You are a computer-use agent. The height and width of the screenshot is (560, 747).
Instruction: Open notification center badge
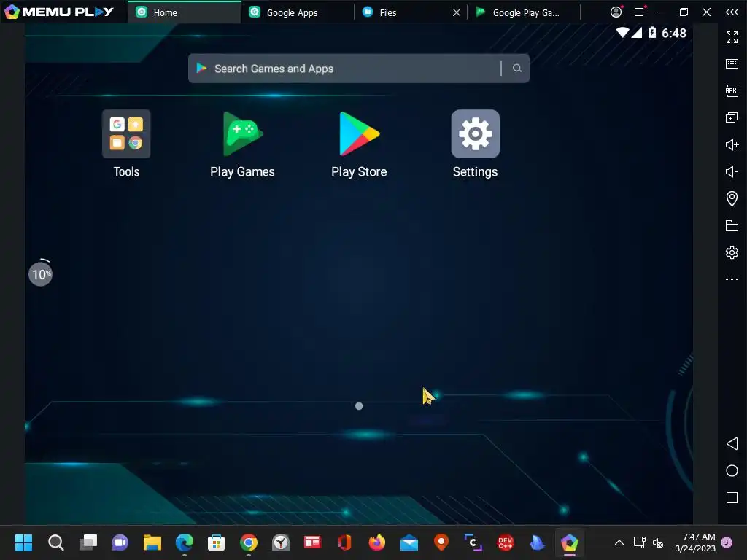tap(727, 542)
